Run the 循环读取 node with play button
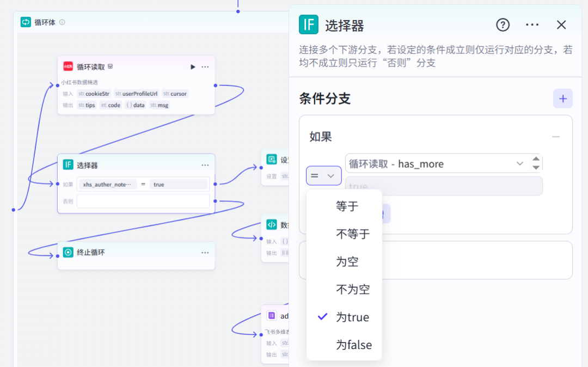 pos(193,67)
